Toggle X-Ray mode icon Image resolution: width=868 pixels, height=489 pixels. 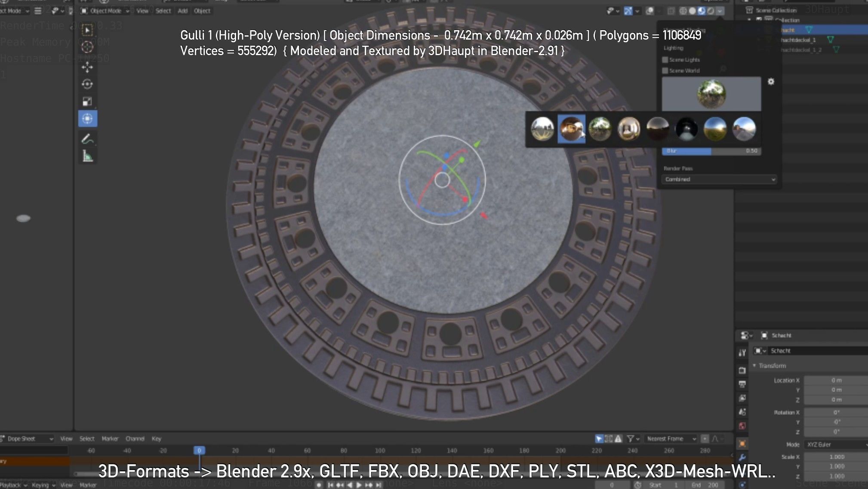[671, 11]
